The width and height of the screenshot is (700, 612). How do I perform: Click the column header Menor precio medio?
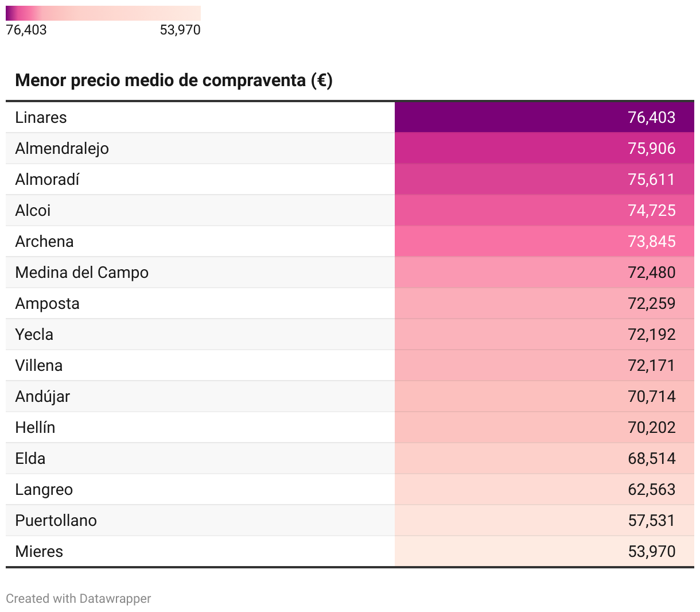coord(174,80)
